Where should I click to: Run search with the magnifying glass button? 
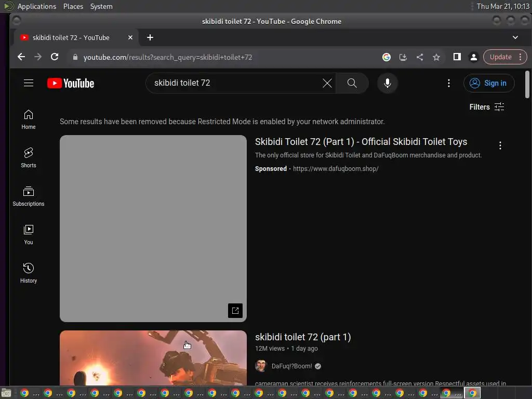352,83
